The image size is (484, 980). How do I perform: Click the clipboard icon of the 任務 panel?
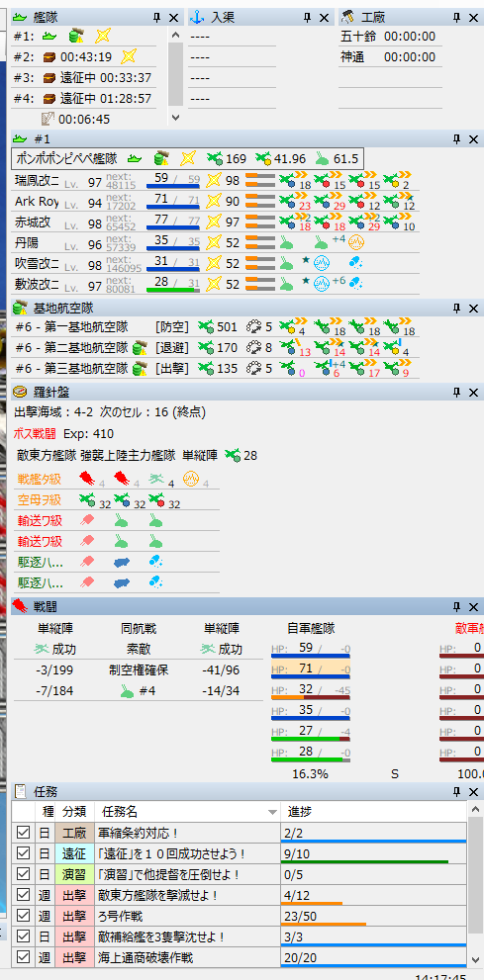[20, 792]
